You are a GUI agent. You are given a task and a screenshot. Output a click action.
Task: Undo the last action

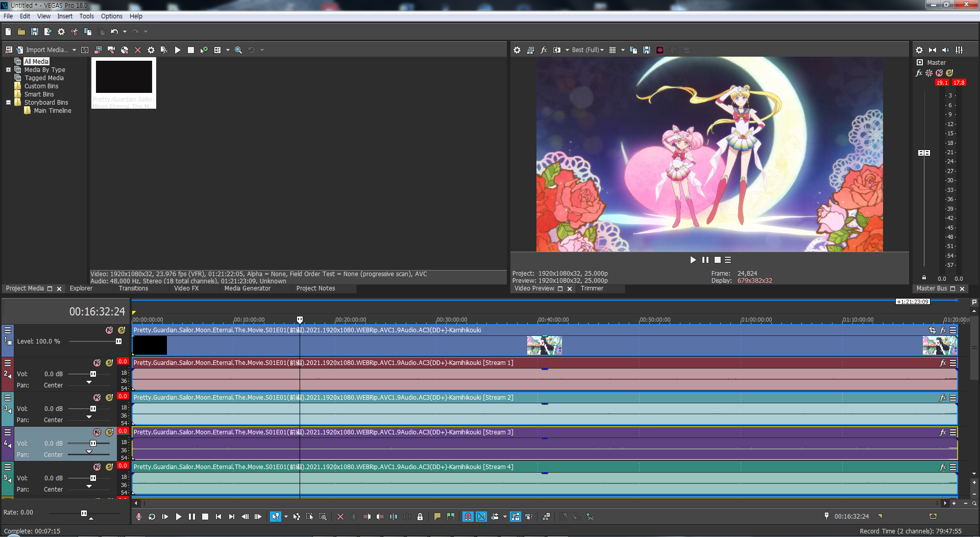pyautogui.click(x=114, y=32)
